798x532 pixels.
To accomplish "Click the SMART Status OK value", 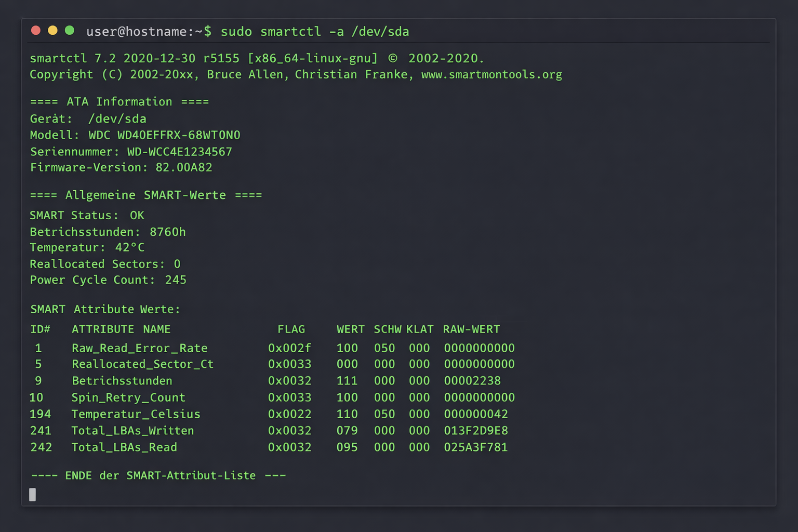I will pyautogui.click(x=137, y=215).
